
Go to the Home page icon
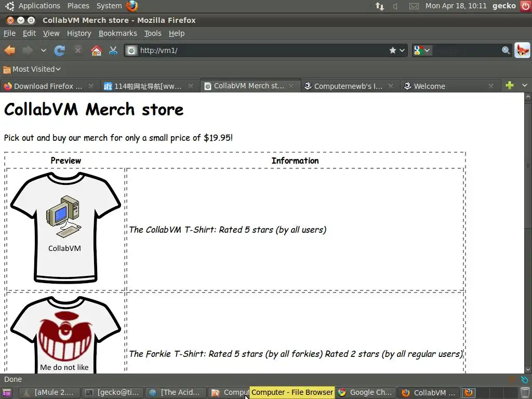point(96,50)
